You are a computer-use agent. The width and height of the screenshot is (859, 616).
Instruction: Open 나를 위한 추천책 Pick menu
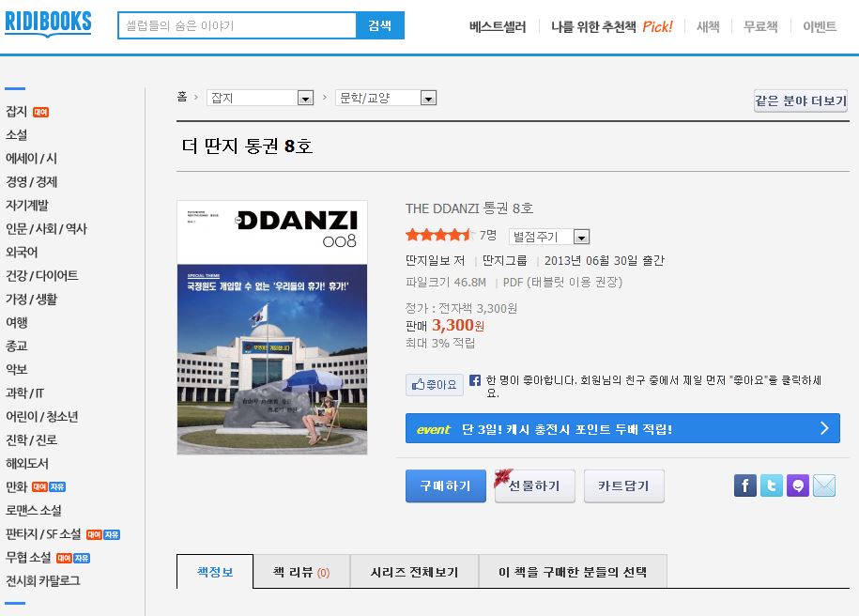(611, 26)
